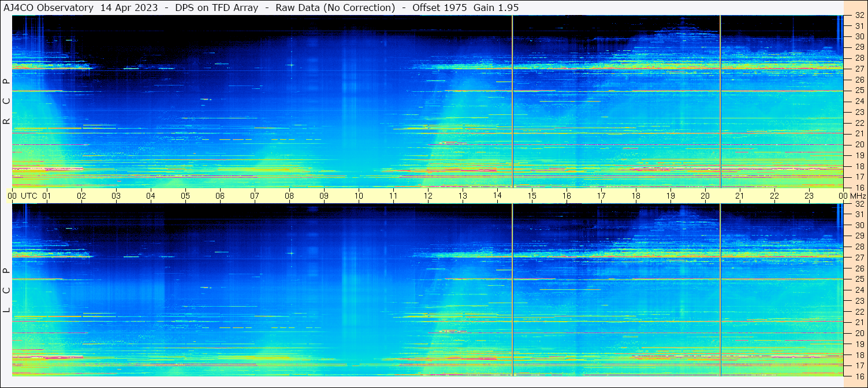Click the 19 MHz label on LCP scale
868x388 pixels.
859,344
